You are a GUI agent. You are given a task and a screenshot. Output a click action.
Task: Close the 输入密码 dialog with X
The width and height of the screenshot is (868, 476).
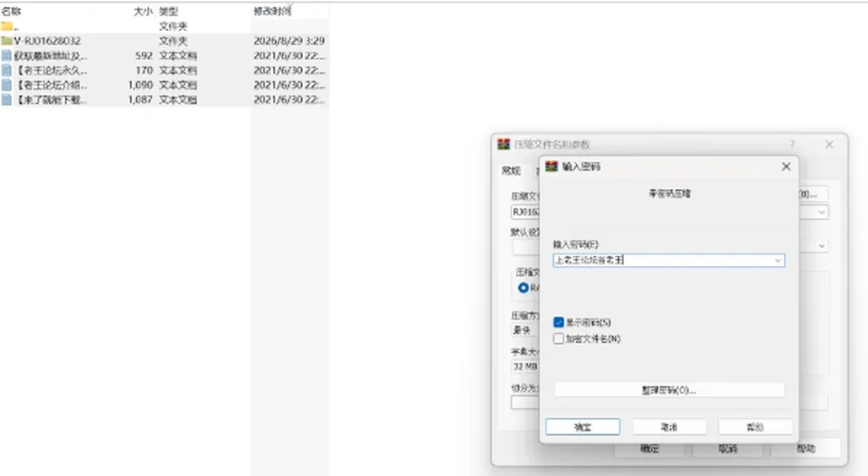point(786,167)
